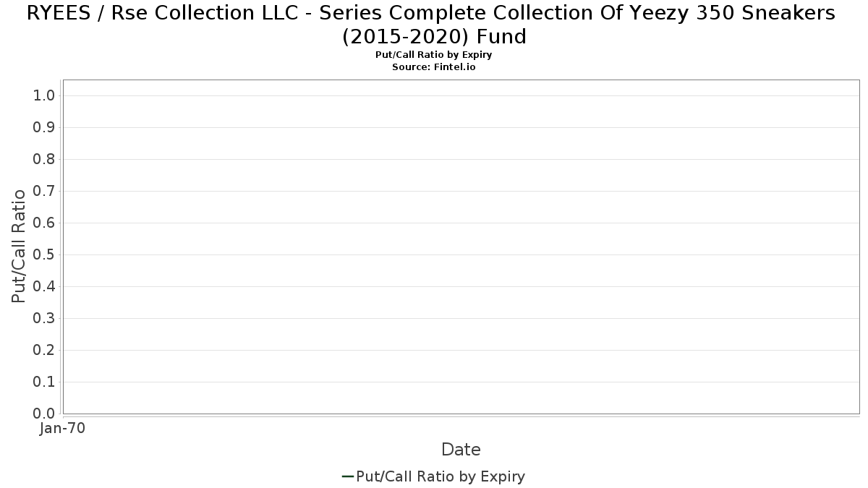
Task: Click the legend's dark green line swatch
Action: point(347,476)
